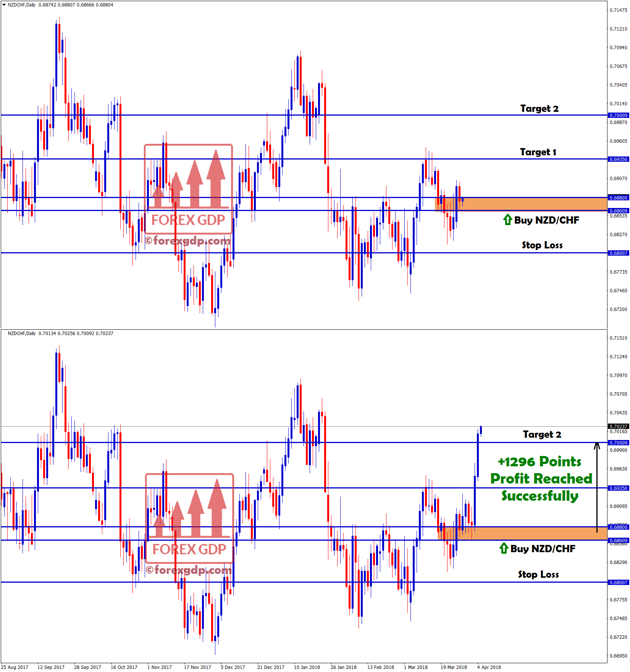Image resolution: width=630 pixels, height=672 pixels.
Task: Click the 0.70940 price axis value
Action: coord(619,48)
